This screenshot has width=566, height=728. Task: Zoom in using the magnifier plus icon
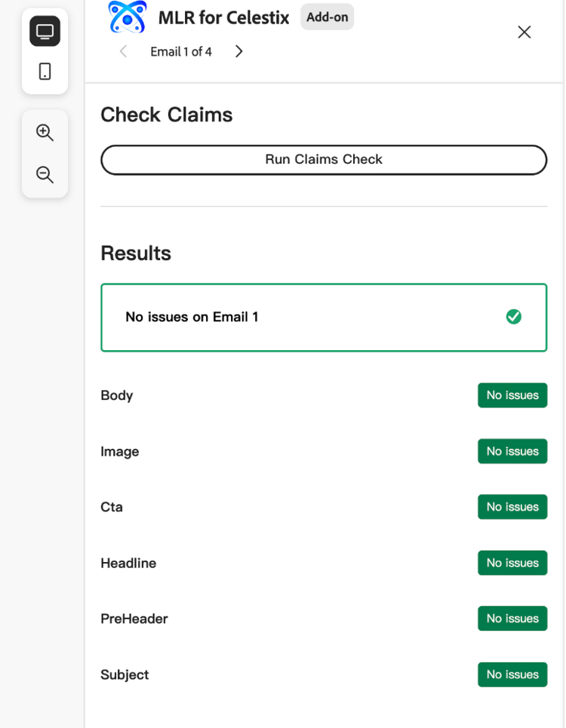tap(45, 133)
